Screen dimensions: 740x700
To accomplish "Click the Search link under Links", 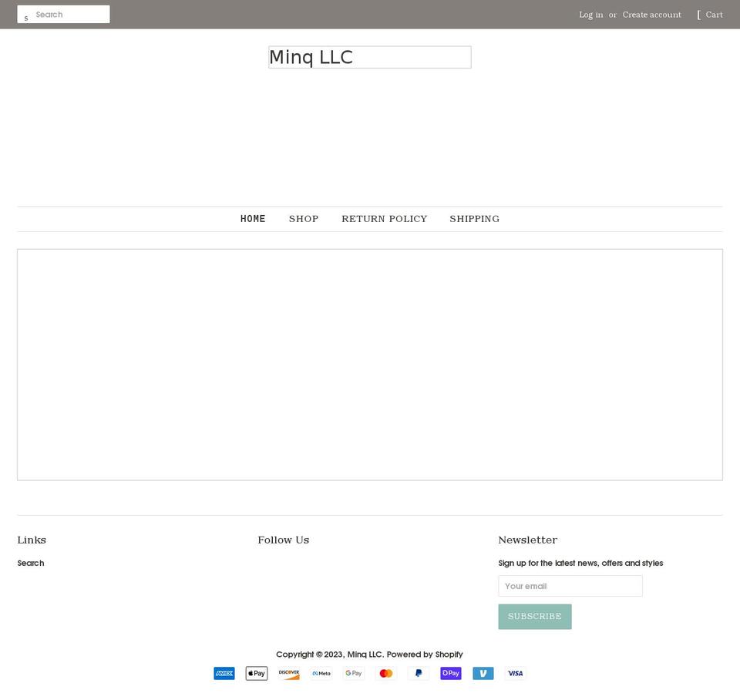I will [x=31, y=563].
